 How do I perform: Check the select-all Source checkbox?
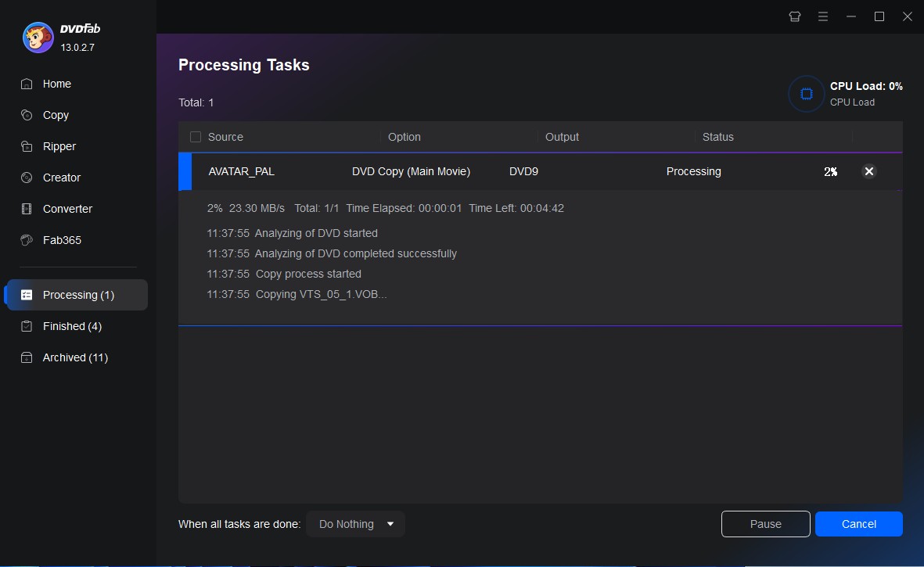pyautogui.click(x=196, y=137)
